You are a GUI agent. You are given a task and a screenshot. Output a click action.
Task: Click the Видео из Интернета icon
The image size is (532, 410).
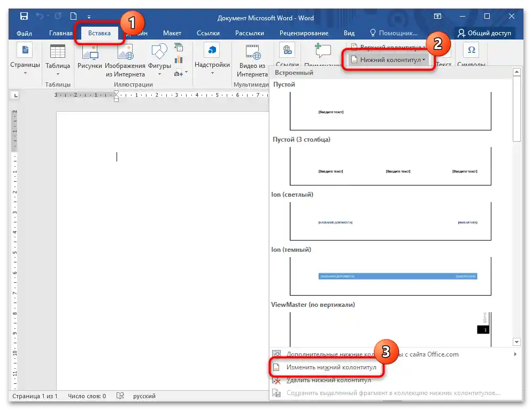pyautogui.click(x=253, y=52)
